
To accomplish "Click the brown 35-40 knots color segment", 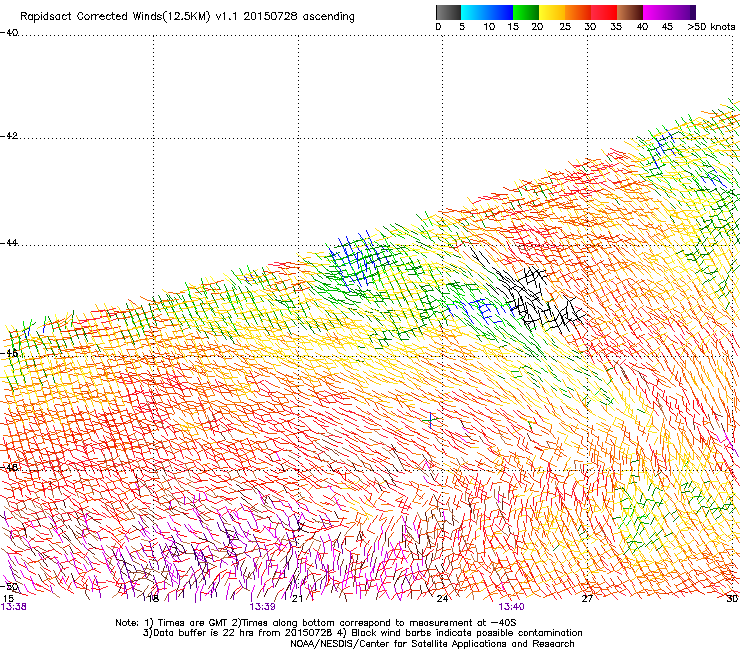I will (630, 12).
